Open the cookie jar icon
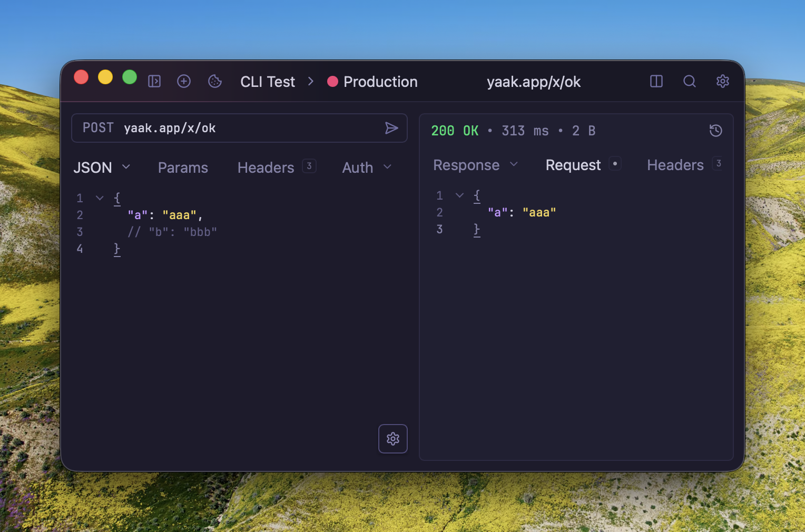The height and width of the screenshot is (532, 805). click(x=215, y=81)
